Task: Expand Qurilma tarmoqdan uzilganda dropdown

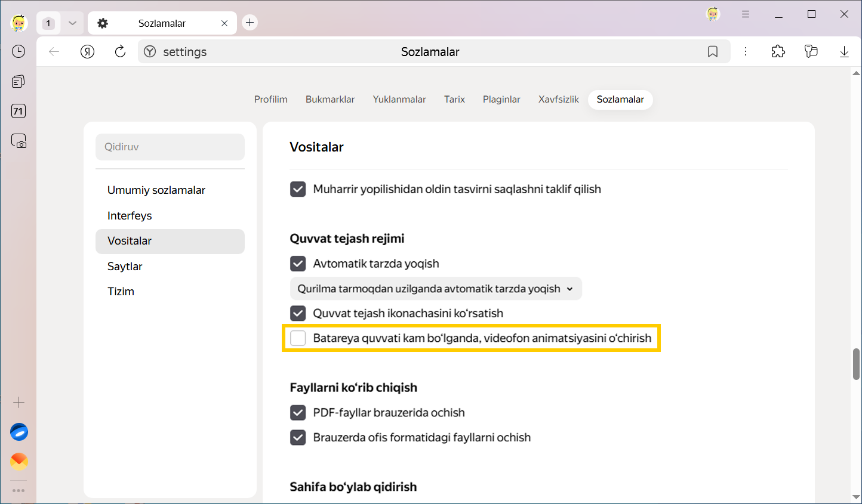Action: (435, 289)
